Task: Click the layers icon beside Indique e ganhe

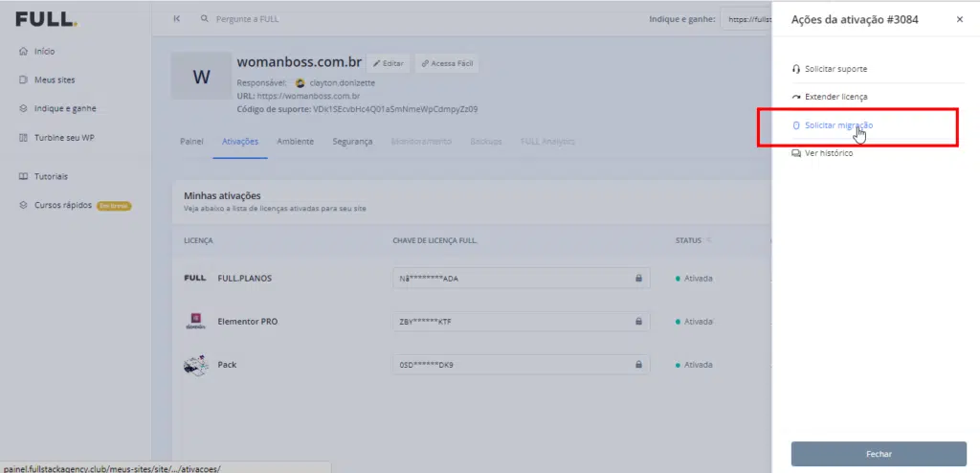Action: 24,109
